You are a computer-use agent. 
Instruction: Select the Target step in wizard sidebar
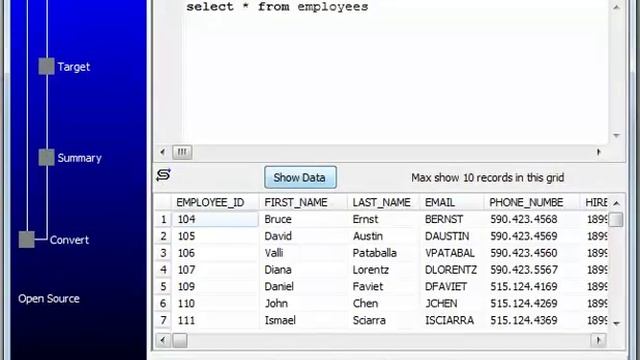point(73,67)
